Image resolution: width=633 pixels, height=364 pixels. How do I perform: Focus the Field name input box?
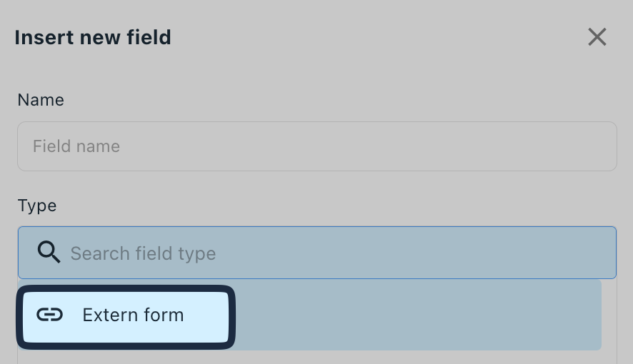pyautogui.click(x=317, y=146)
